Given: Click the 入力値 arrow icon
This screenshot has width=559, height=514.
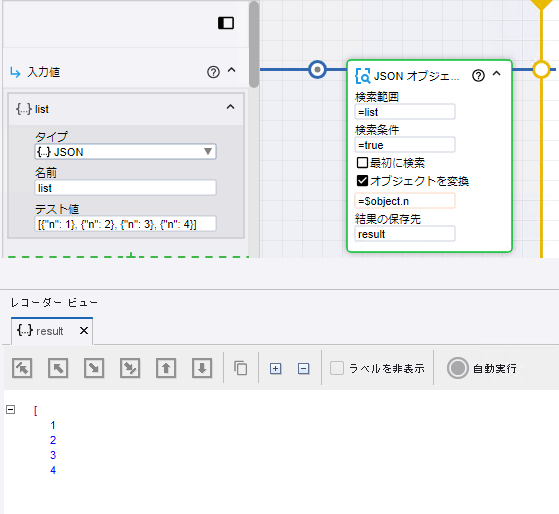Looking at the screenshot, I should (x=15, y=72).
